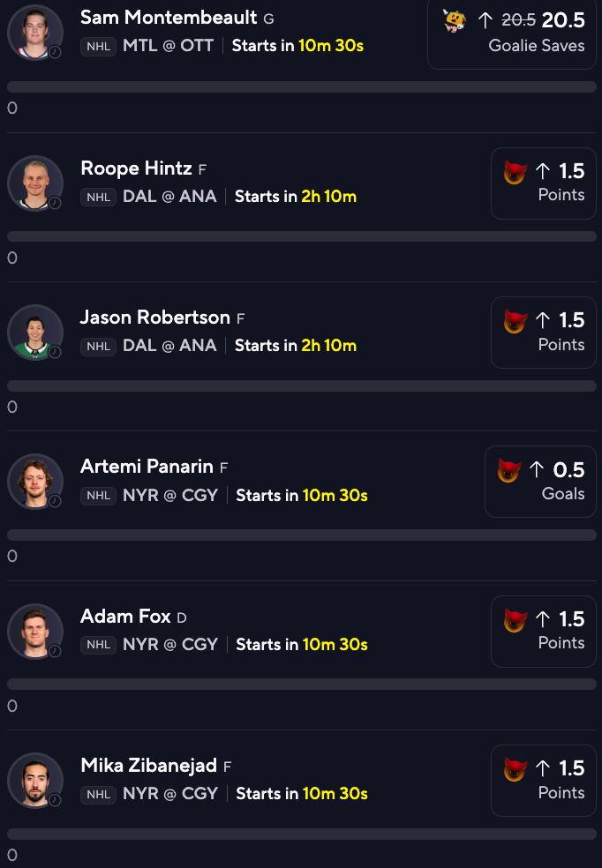Click the MTL @ OTT matchup text
Viewport: 602px width, 868px height.
click(168, 45)
